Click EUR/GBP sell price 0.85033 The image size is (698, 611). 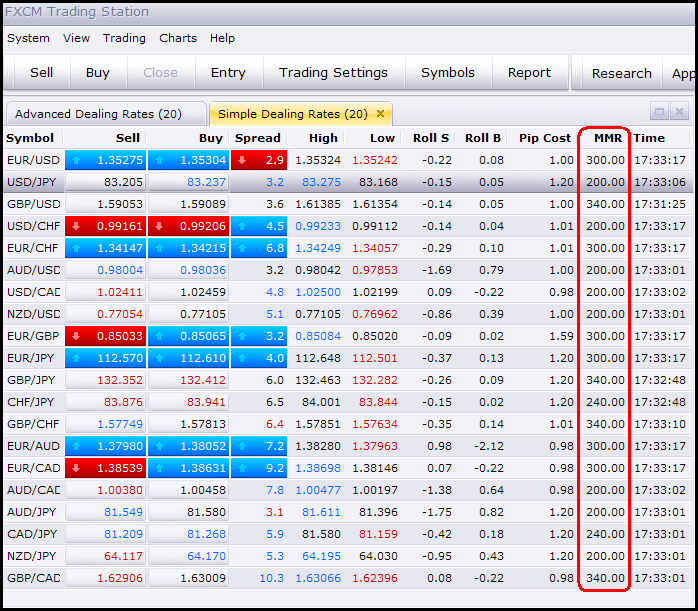coord(106,336)
